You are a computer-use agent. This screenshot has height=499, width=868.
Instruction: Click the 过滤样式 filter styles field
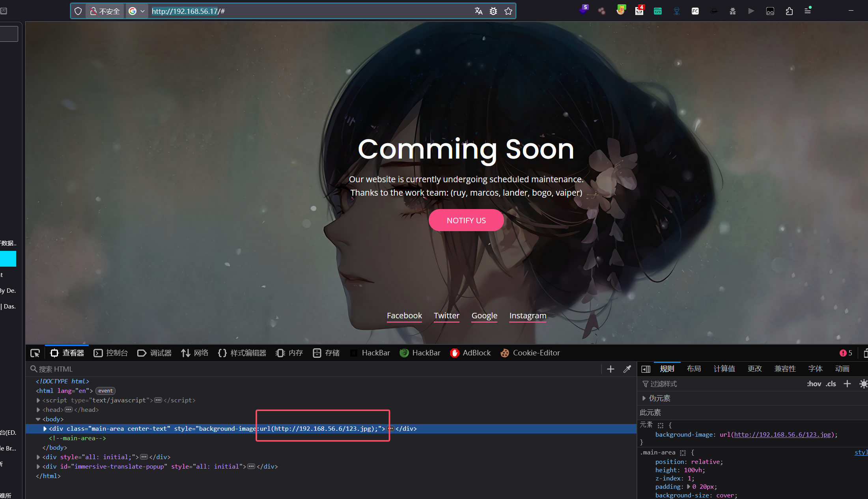tap(722, 384)
